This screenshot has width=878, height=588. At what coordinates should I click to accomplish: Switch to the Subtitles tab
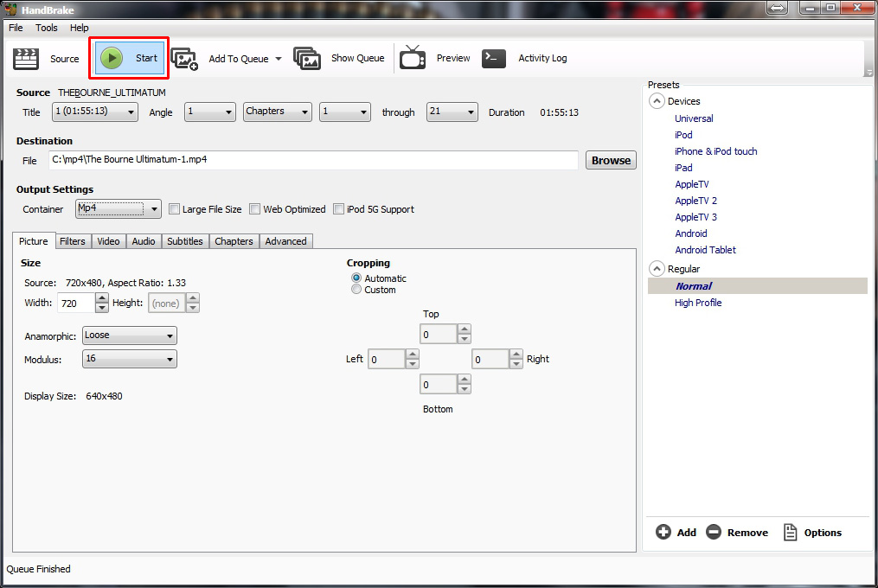click(185, 241)
